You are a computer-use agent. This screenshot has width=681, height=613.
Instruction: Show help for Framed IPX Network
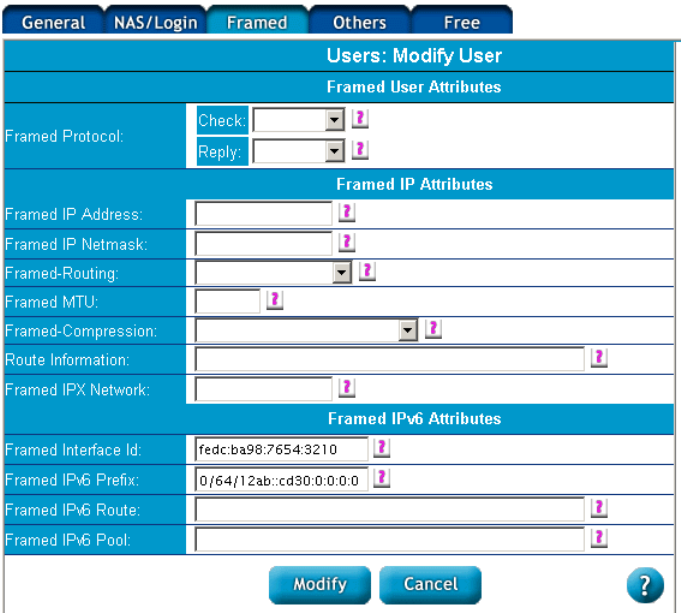coord(347,388)
